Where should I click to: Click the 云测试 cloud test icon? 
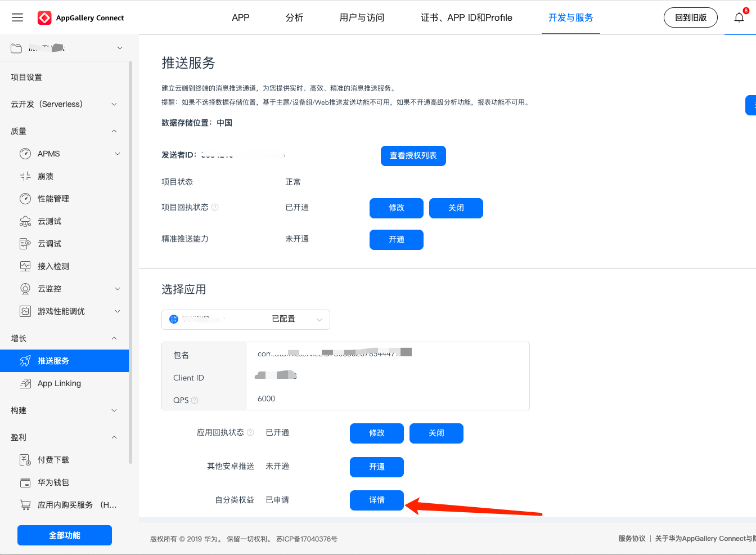pyautogui.click(x=25, y=221)
